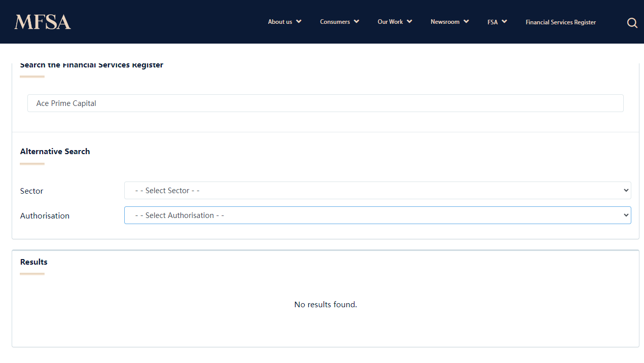This screenshot has width=644, height=363.
Task: Go to Financial Services Register link
Action: 560,22
